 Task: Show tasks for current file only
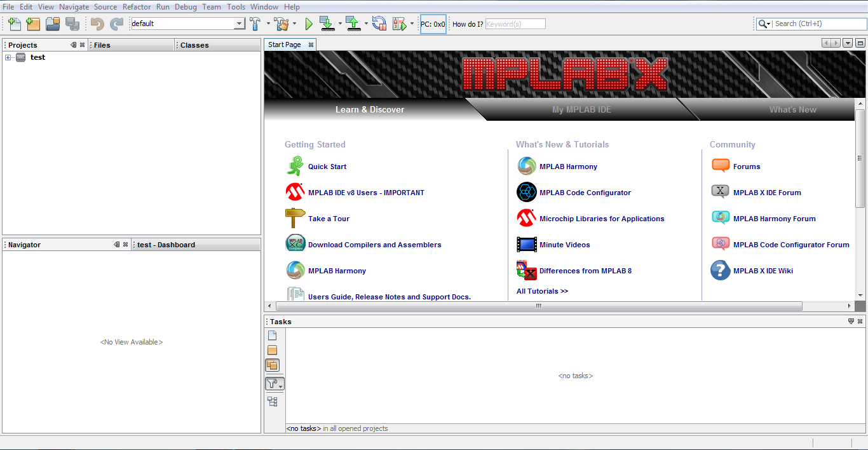coord(273,336)
